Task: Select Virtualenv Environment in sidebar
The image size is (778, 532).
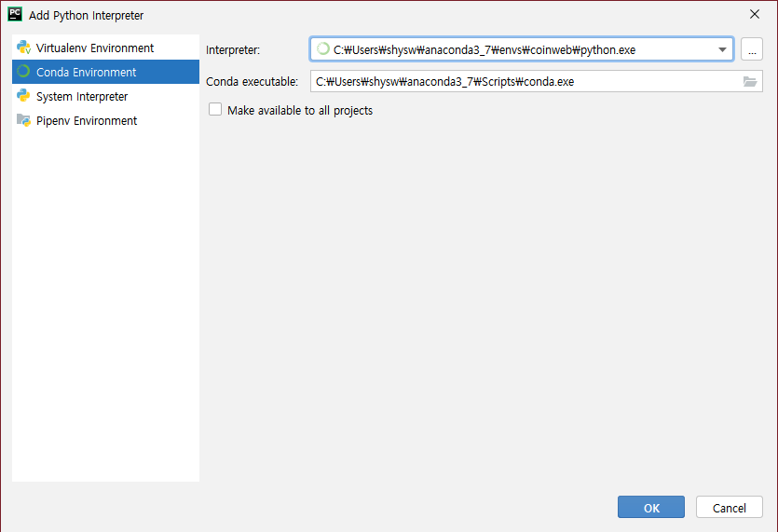Action: tap(105, 48)
